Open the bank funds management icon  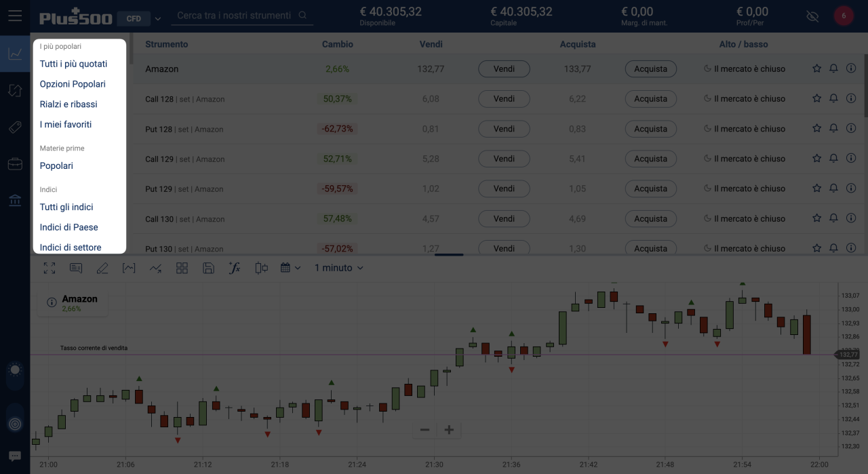point(15,201)
